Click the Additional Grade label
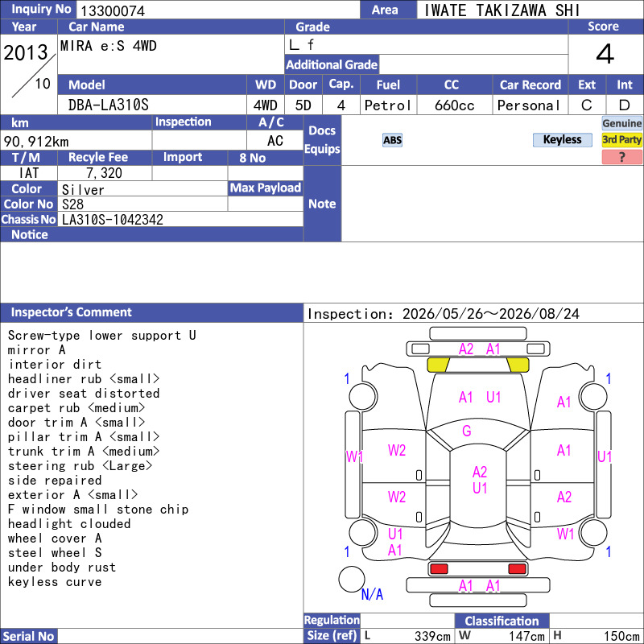Viewport: 644px width, 644px height. (x=332, y=65)
